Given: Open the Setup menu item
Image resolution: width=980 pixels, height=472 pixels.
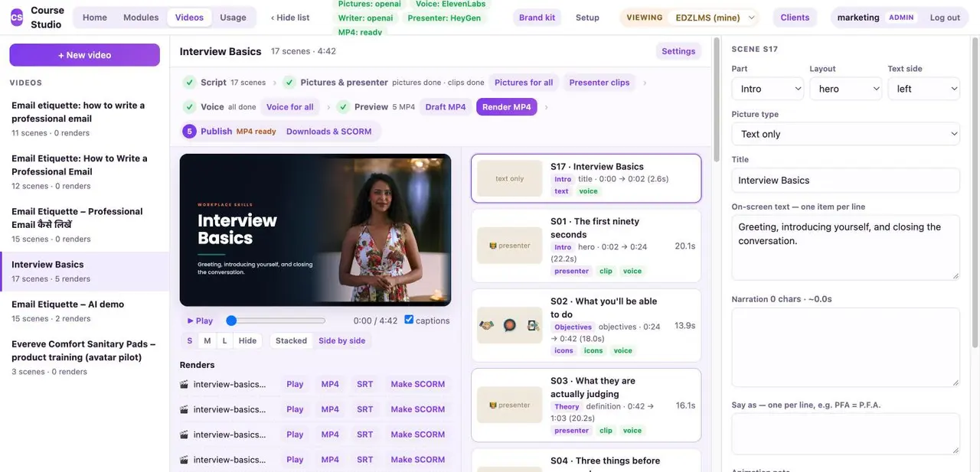Looking at the screenshot, I should point(587,18).
